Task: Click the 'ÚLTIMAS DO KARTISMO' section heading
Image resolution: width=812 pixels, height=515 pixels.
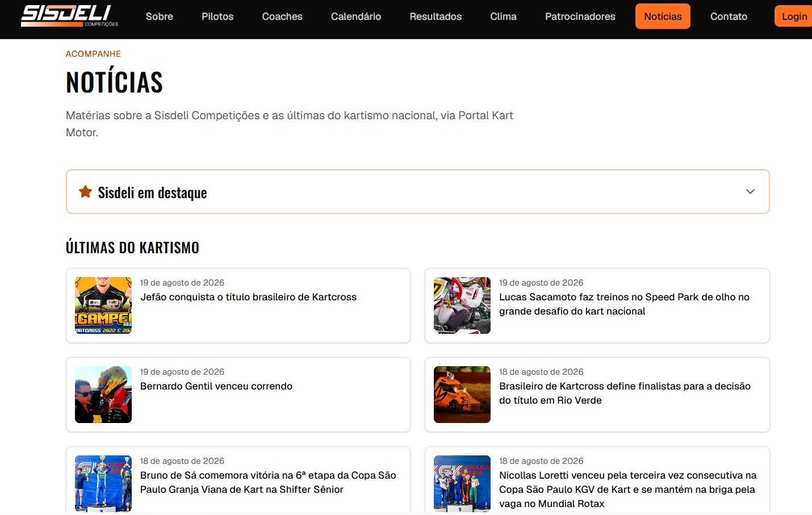Action: tap(132, 248)
